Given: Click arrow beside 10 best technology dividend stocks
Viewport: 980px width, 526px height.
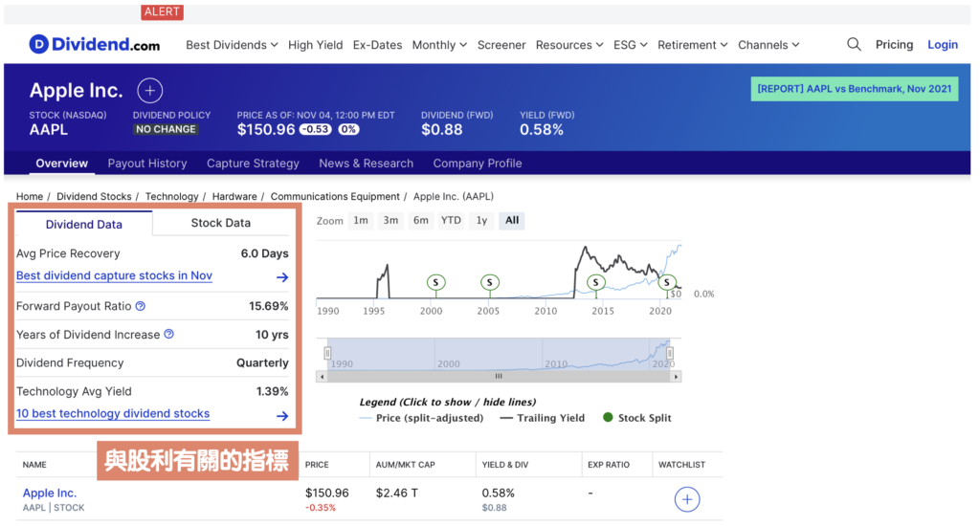Looking at the screenshot, I should coord(282,415).
